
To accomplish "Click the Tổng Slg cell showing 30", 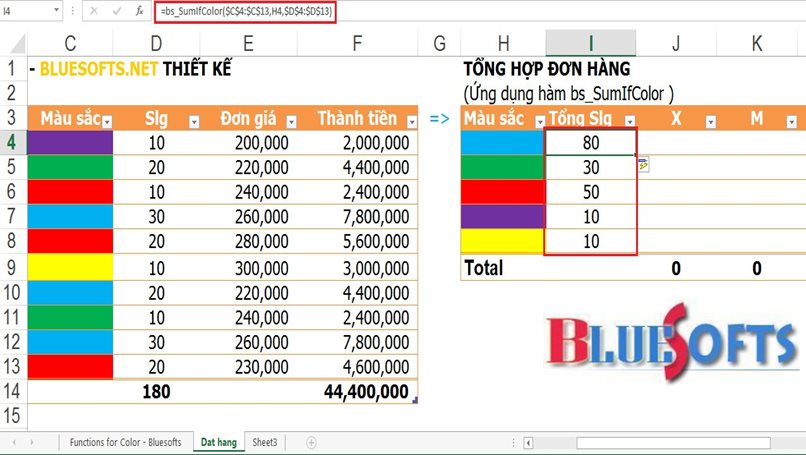I will pyautogui.click(x=591, y=167).
